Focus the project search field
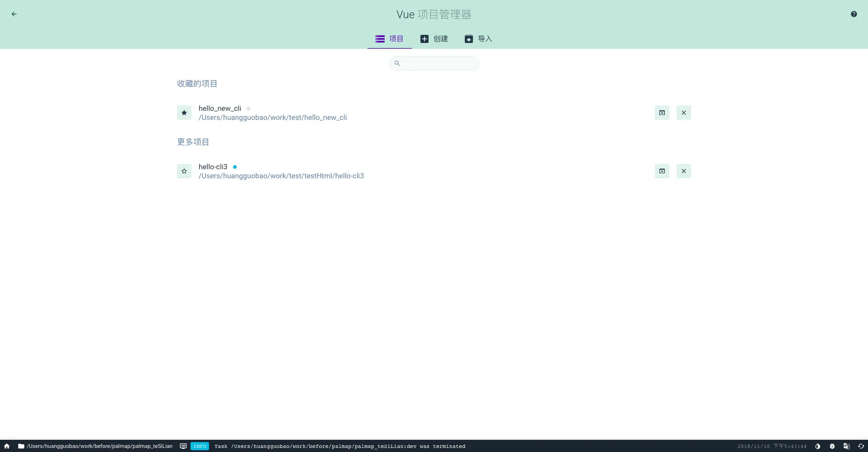The height and width of the screenshot is (452, 868). (434, 63)
